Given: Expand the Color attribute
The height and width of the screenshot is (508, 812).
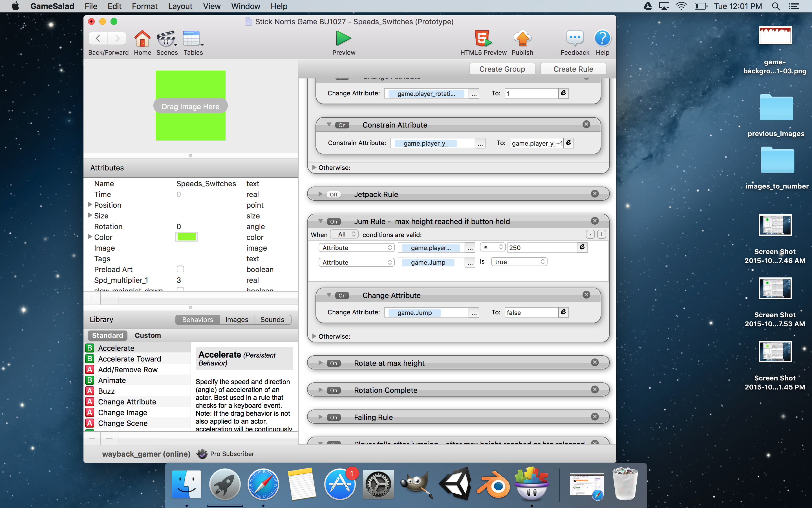Looking at the screenshot, I should pos(90,237).
